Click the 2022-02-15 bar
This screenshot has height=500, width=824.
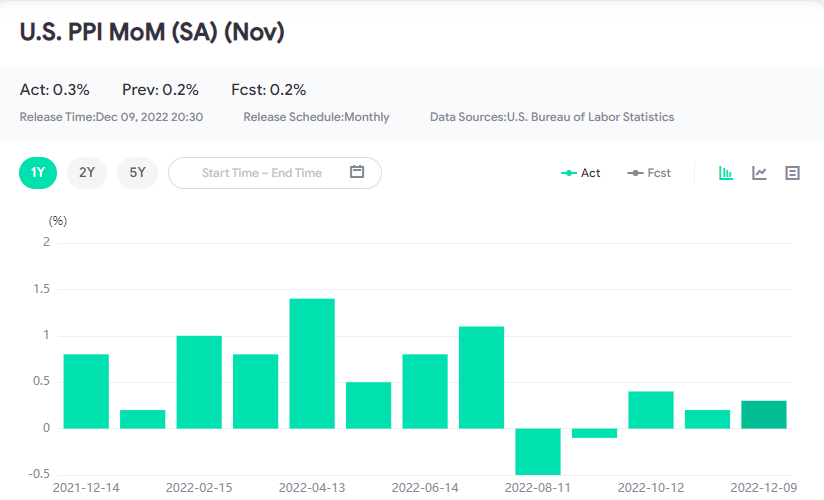(x=199, y=382)
